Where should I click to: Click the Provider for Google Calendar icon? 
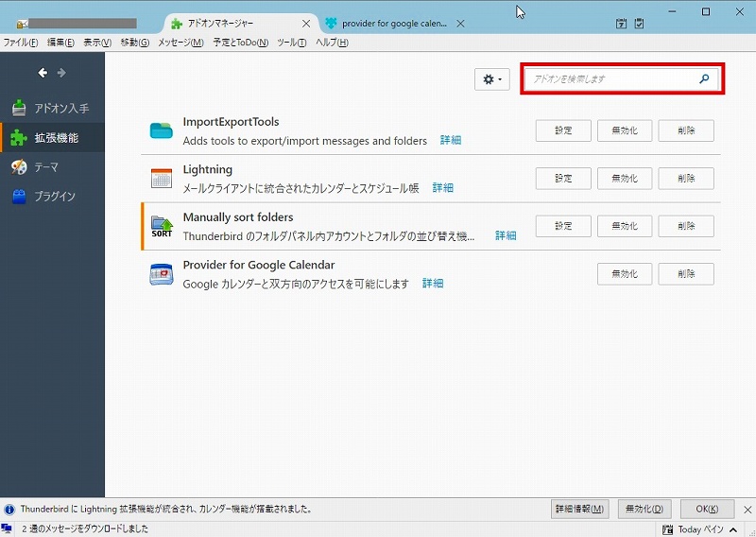(x=161, y=274)
